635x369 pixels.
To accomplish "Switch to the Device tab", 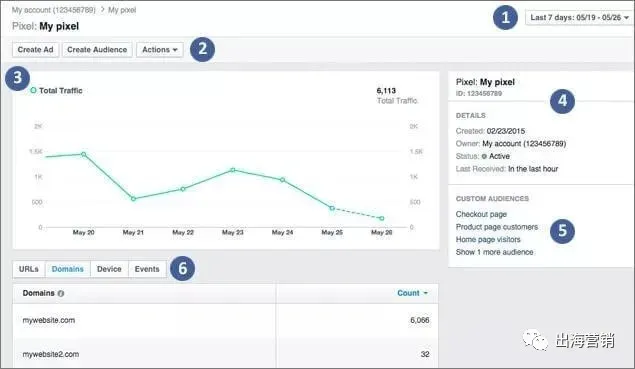I will coord(109,269).
